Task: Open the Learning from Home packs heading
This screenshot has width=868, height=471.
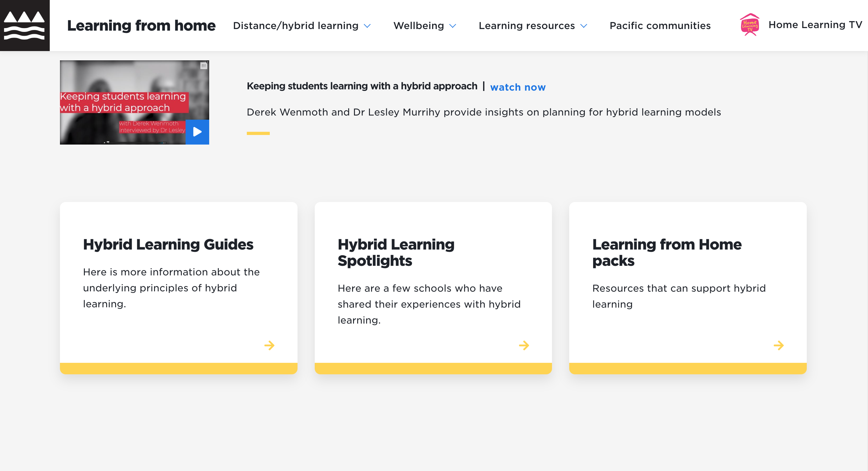Action: [667, 252]
